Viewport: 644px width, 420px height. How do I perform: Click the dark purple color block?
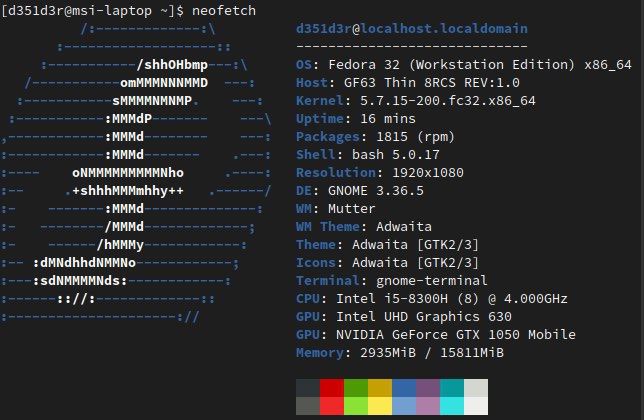428,388
